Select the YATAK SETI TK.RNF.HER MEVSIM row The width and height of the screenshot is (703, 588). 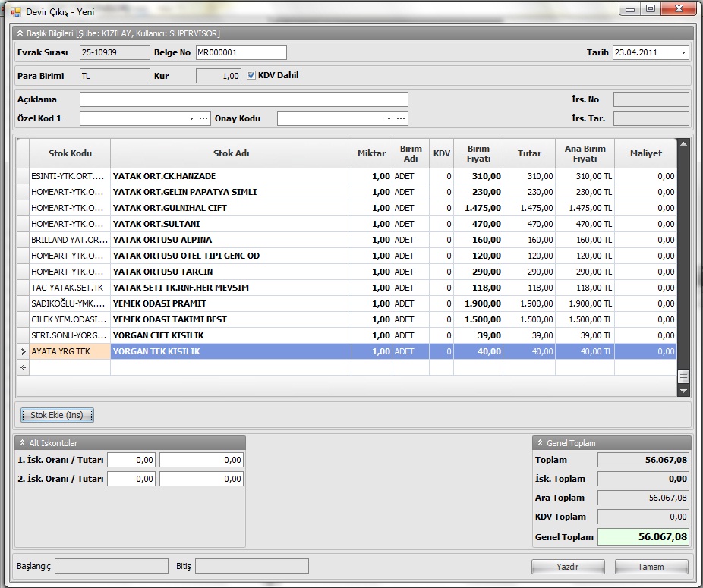[347, 288]
